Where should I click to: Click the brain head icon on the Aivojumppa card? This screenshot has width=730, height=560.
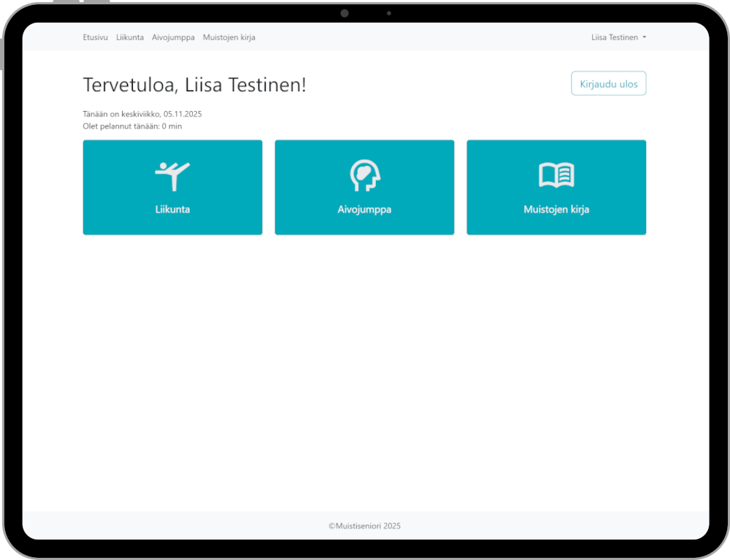click(x=364, y=176)
